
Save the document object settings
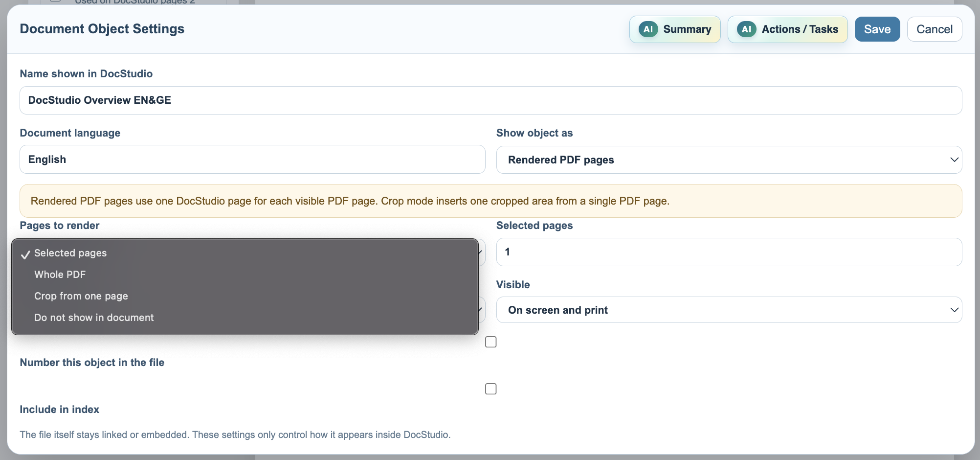tap(877, 29)
